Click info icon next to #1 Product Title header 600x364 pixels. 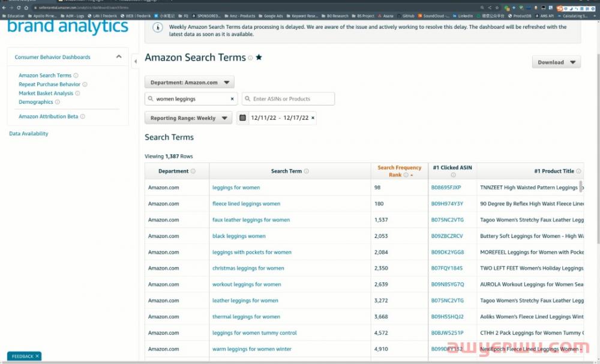coord(578,172)
